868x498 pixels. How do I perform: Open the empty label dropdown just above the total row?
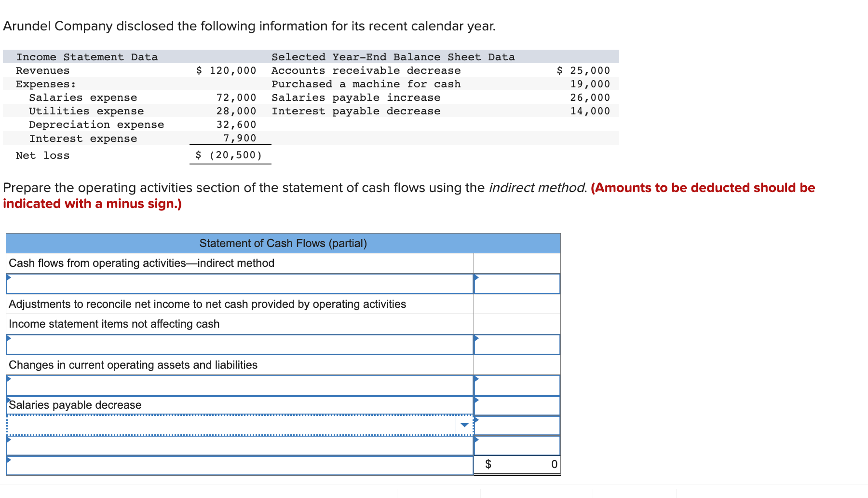pos(240,445)
